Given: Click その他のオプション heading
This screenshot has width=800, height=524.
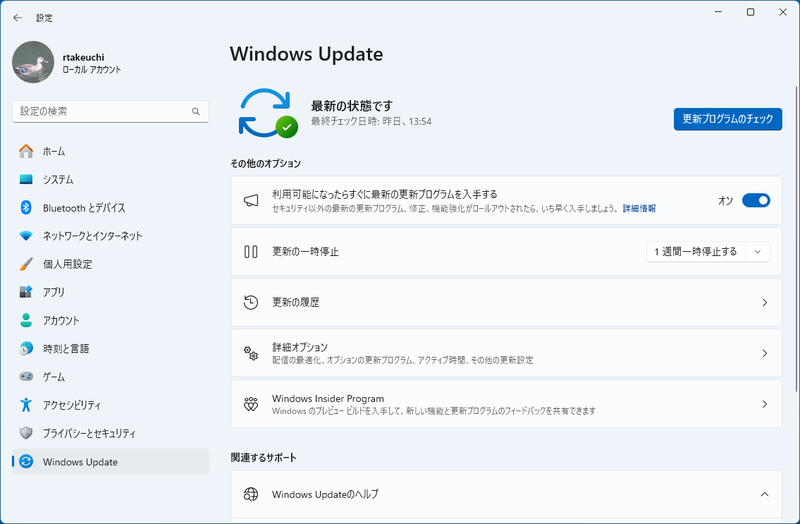Looking at the screenshot, I should (266, 164).
